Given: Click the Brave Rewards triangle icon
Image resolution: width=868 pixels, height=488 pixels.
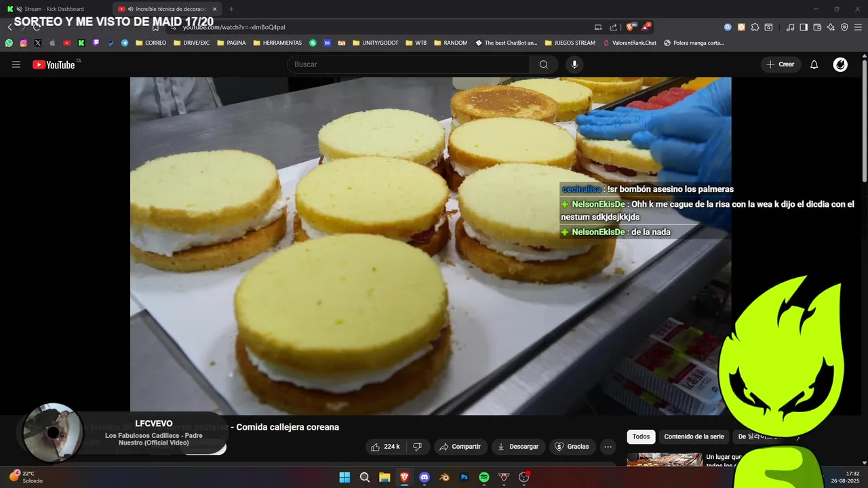Looking at the screenshot, I should (646, 27).
